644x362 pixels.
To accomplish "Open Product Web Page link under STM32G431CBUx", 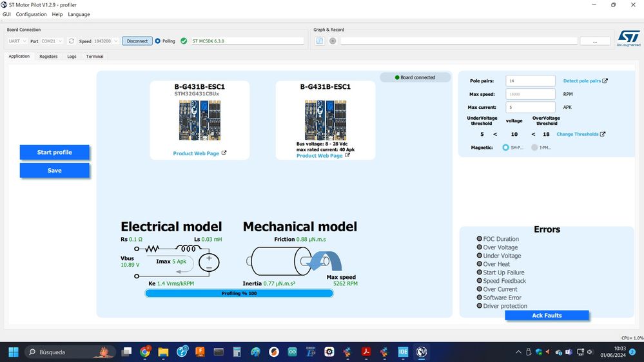I will coord(196,153).
